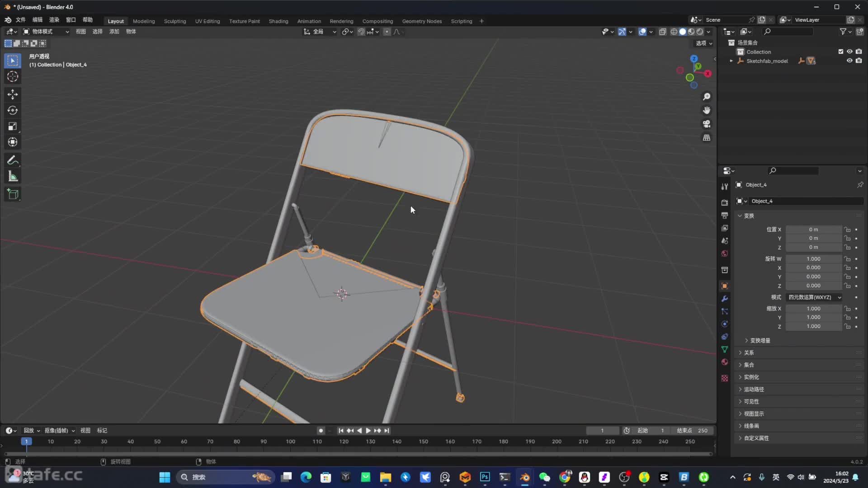The image size is (868, 488).
Task: Click the pan view hand icon
Action: click(707, 110)
